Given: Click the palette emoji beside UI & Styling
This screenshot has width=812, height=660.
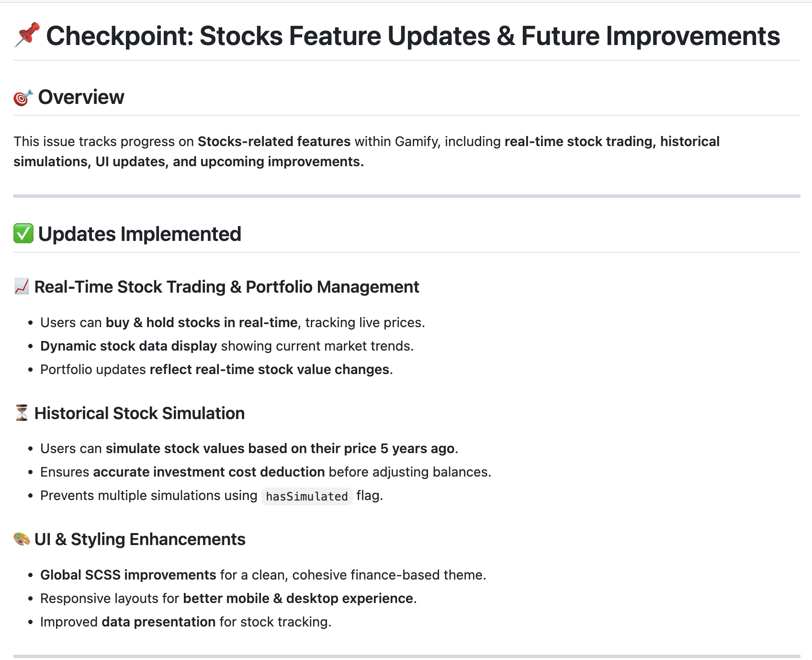Looking at the screenshot, I should click(22, 539).
